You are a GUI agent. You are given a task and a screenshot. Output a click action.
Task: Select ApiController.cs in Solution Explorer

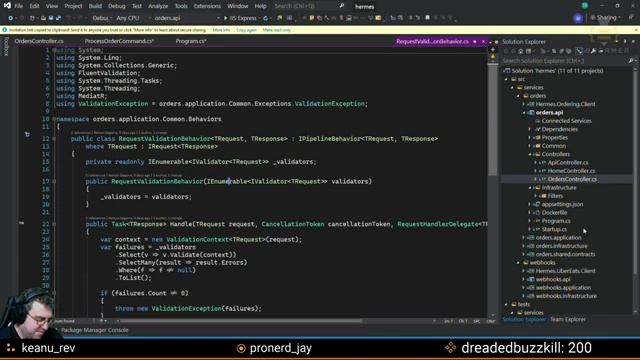pyautogui.click(x=567, y=162)
